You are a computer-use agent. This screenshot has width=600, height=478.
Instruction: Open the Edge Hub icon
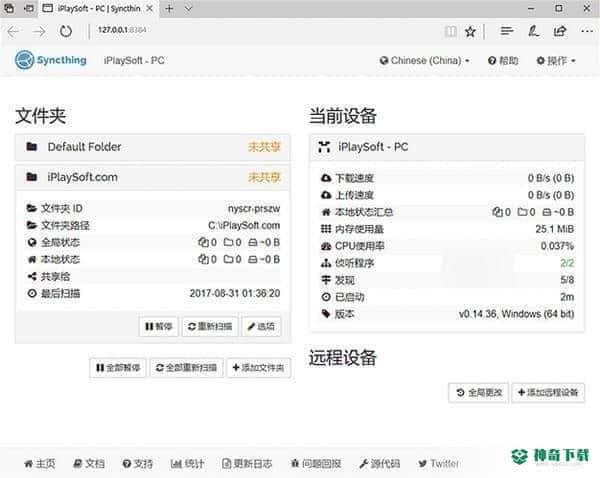coord(507,31)
